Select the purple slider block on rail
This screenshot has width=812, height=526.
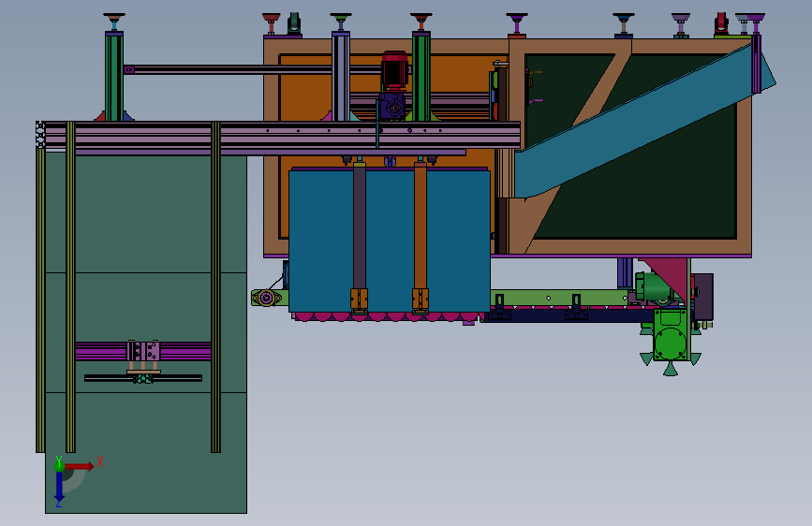tap(143, 351)
